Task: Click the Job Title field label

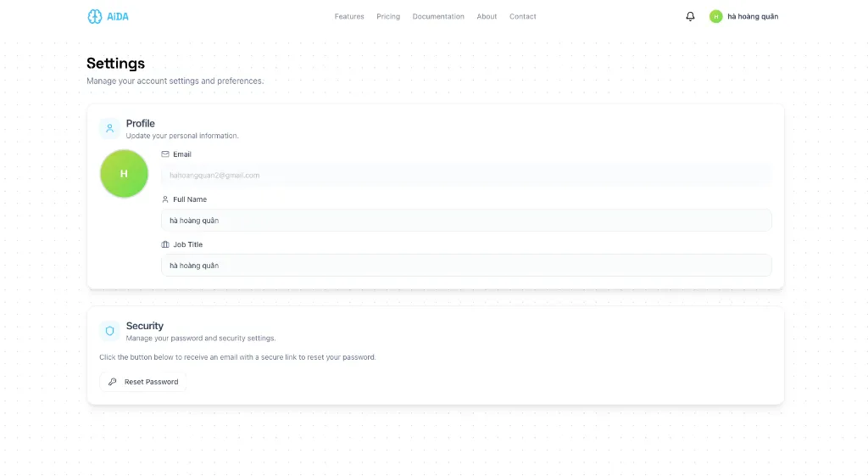Action: coord(187,244)
